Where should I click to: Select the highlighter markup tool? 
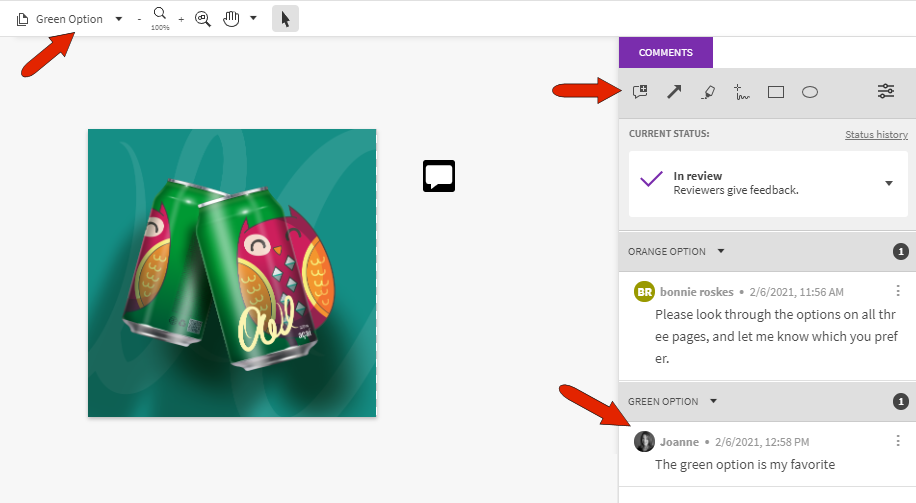tap(708, 92)
